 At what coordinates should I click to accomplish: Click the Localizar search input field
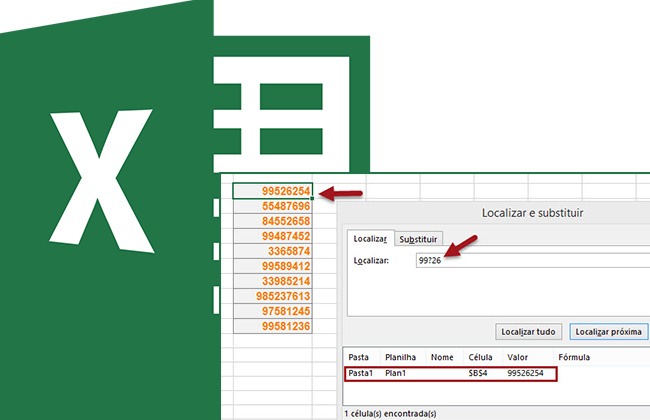(x=533, y=260)
